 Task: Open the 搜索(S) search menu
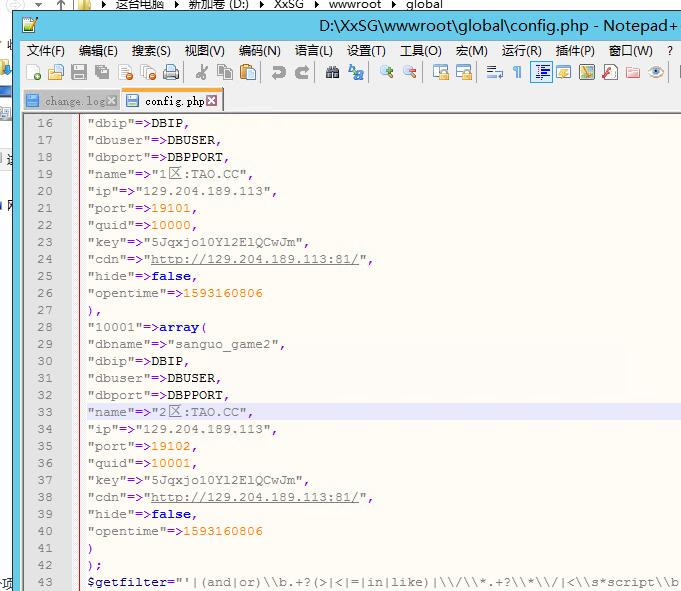coord(151,50)
